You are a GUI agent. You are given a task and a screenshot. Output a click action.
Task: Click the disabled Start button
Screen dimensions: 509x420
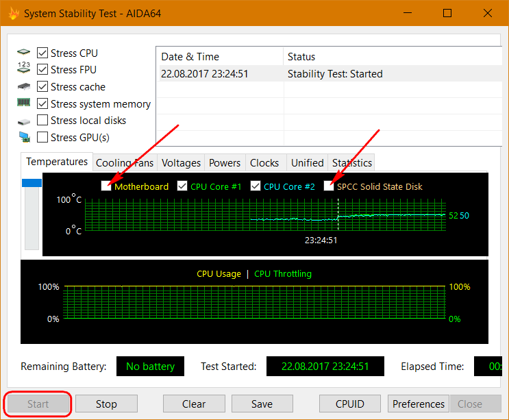(38, 404)
